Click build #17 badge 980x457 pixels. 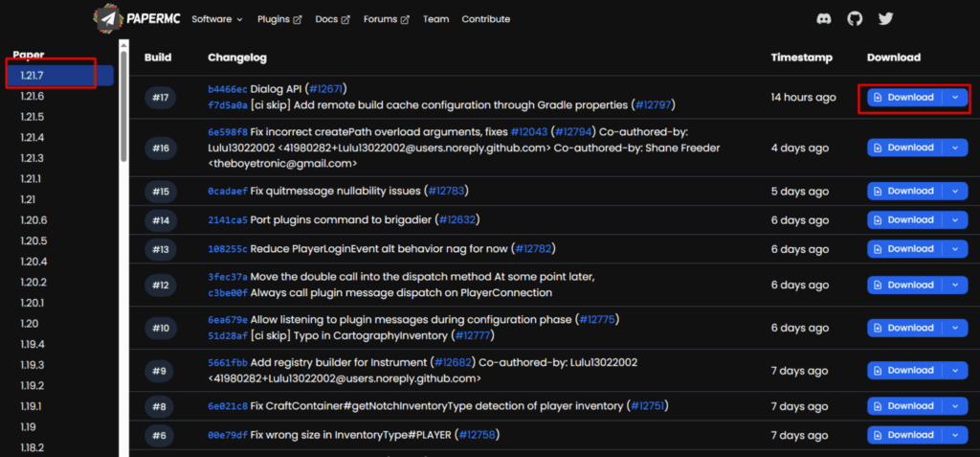[161, 97]
